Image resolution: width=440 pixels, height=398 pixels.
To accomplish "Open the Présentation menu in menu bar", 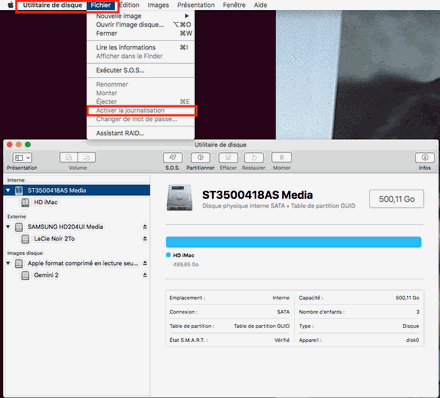I will coord(196,5).
